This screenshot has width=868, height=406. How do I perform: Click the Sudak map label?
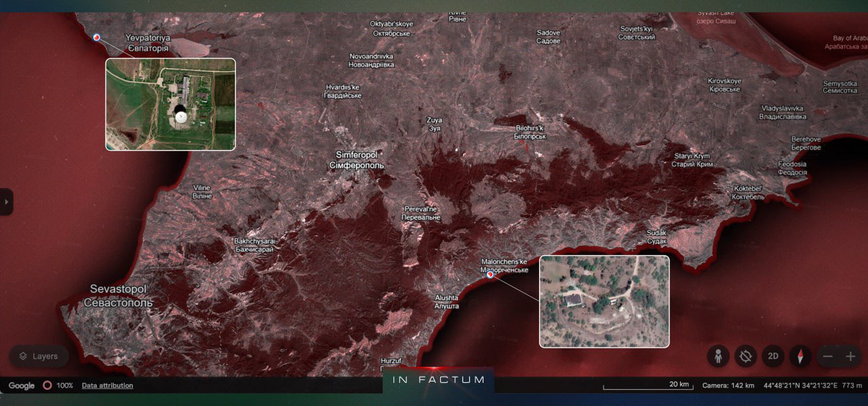[x=656, y=237]
